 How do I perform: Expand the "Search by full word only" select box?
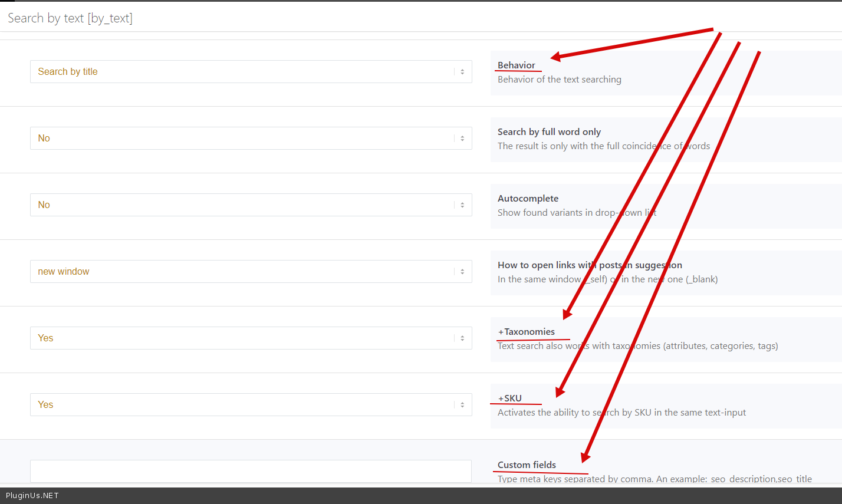coord(251,138)
